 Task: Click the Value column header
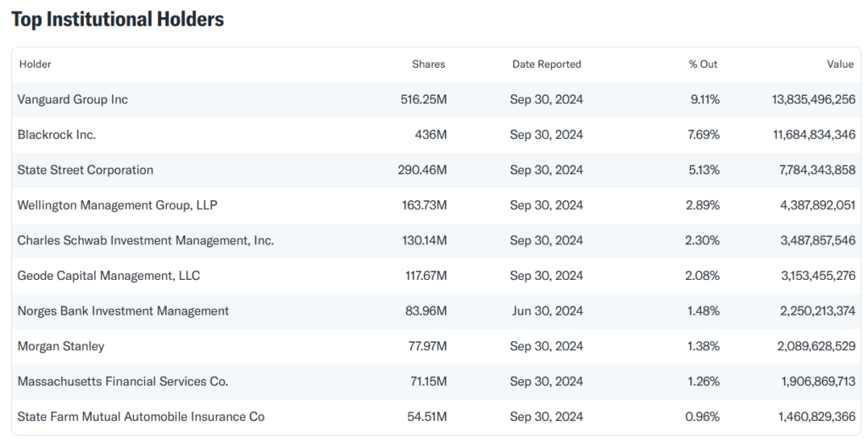[840, 64]
